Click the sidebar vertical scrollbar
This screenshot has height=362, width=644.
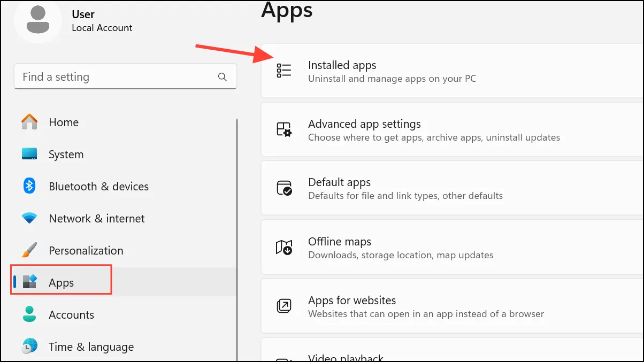pyautogui.click(x=237, y=240)
